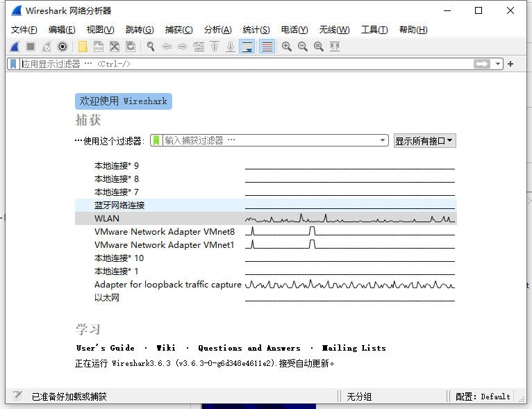Click into the capture filter field
The height and width of the screenshot is (409, 532).
click(269, 140)
